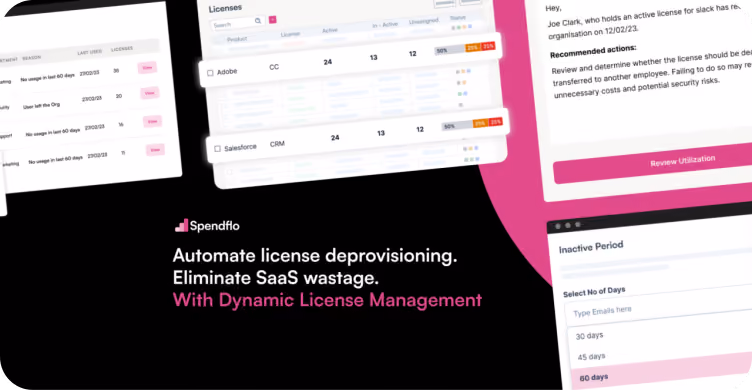Select the Reason column header
The height and width of the screenshot is (390, 753).
32,58
